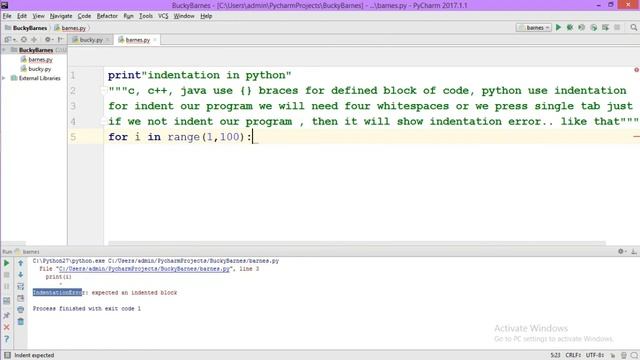The height and width of the screenshot is (360, 640).
Task: Run the barnes configuration from the toolbar
Action: 558,27
